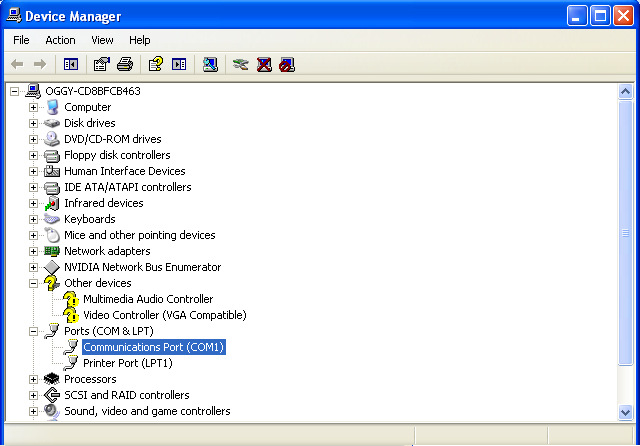This screenshot has height=446, width=640.
Task: Select Mice and other pointing devices label
Action: pos(140,235)
